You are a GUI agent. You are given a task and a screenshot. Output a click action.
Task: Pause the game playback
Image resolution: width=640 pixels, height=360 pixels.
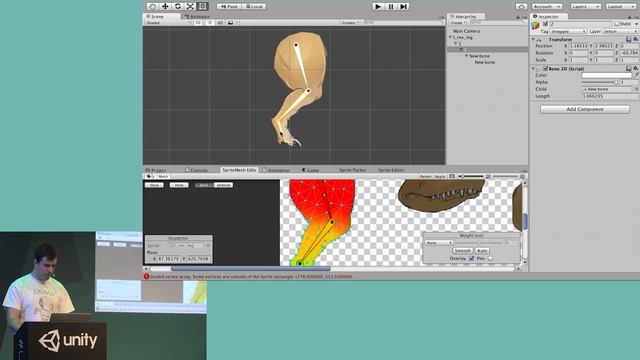pos(391,7)
